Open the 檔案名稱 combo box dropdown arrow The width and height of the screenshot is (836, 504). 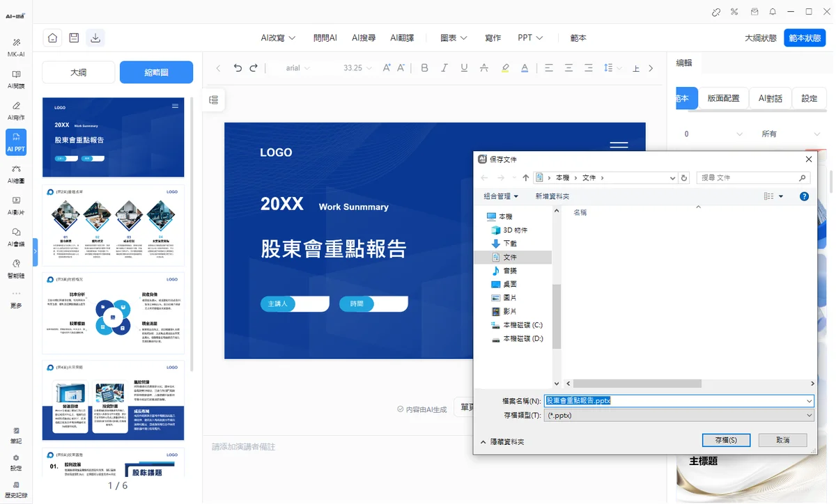(x=809, y=401)
